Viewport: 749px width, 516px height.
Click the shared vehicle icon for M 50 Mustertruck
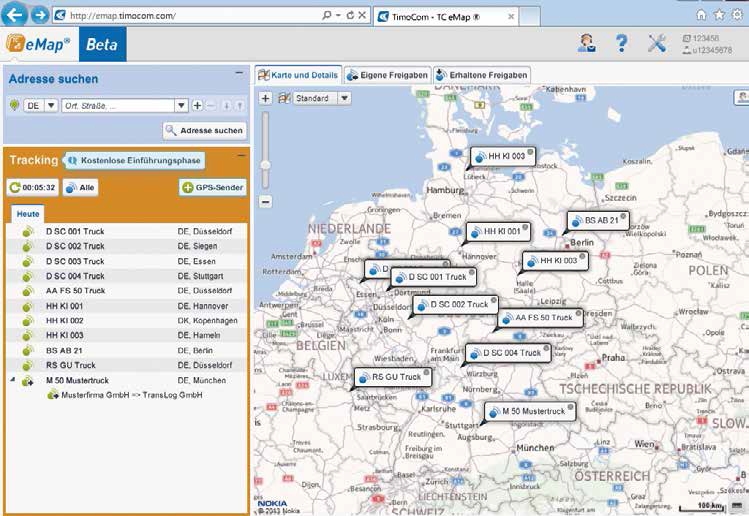coord(28,381)
